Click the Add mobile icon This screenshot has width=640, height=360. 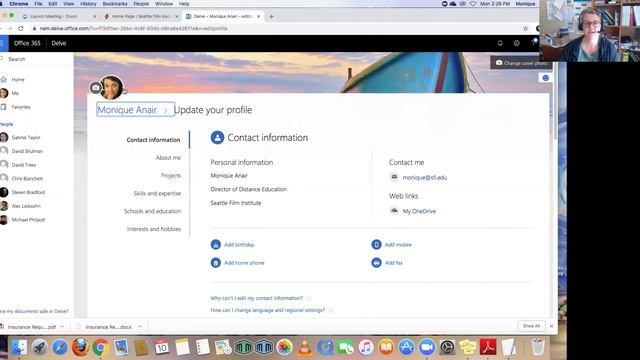tap(376, 244)
